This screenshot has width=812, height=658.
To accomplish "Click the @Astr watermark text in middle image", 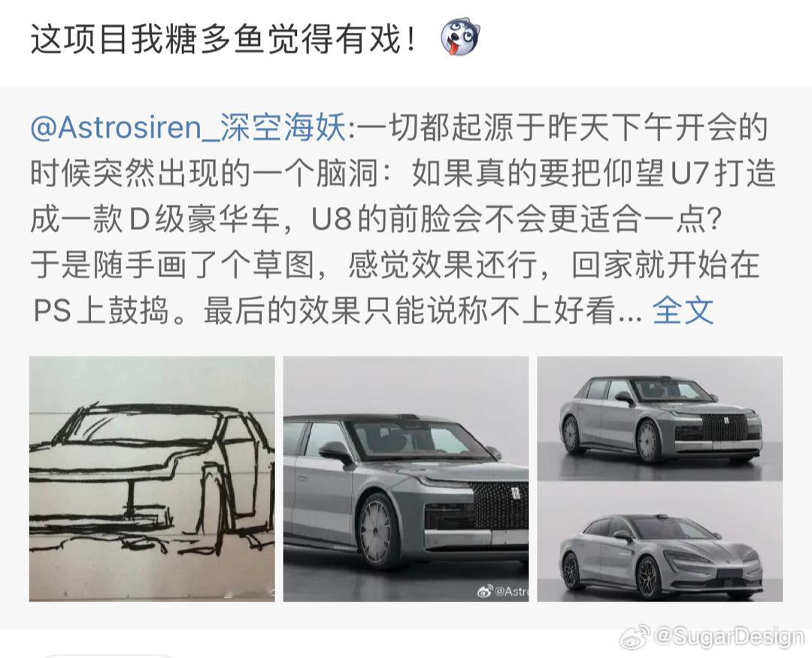I will 512,591.
